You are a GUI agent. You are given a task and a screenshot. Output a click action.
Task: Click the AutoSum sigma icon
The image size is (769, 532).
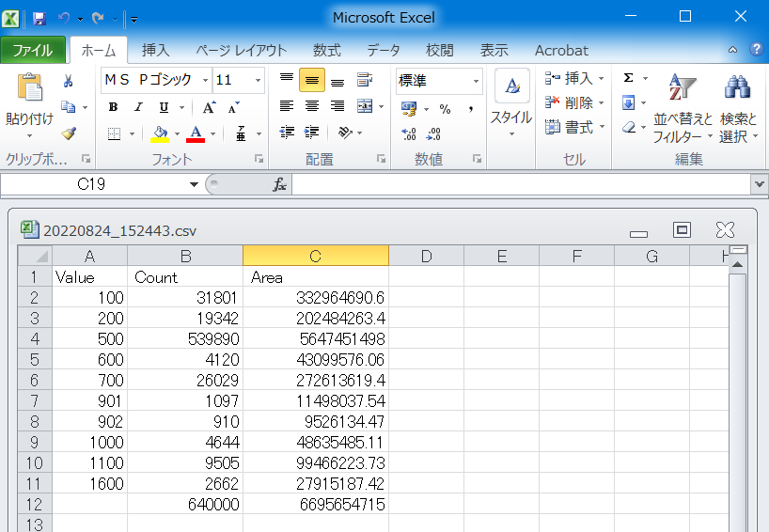pyautogui.click(x=628, y=79)
